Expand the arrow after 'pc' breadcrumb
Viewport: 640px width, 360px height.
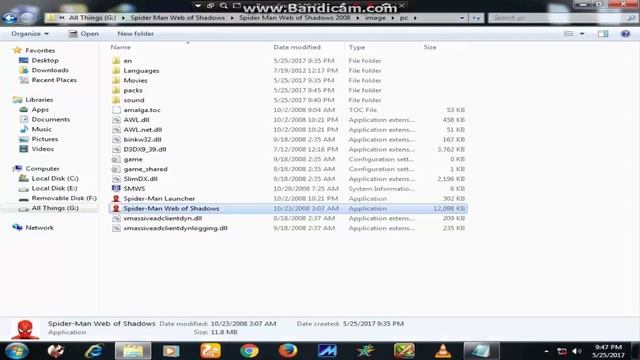pyautogui.click(x=415, y=18)
